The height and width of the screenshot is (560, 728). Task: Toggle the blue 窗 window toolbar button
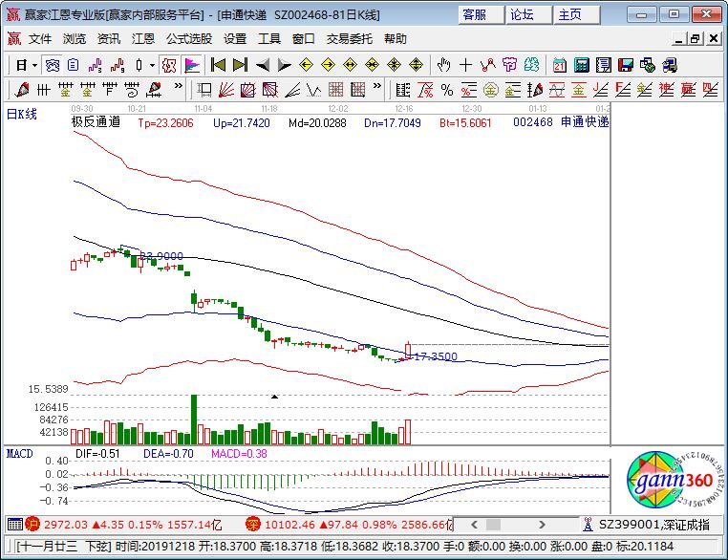53,66
